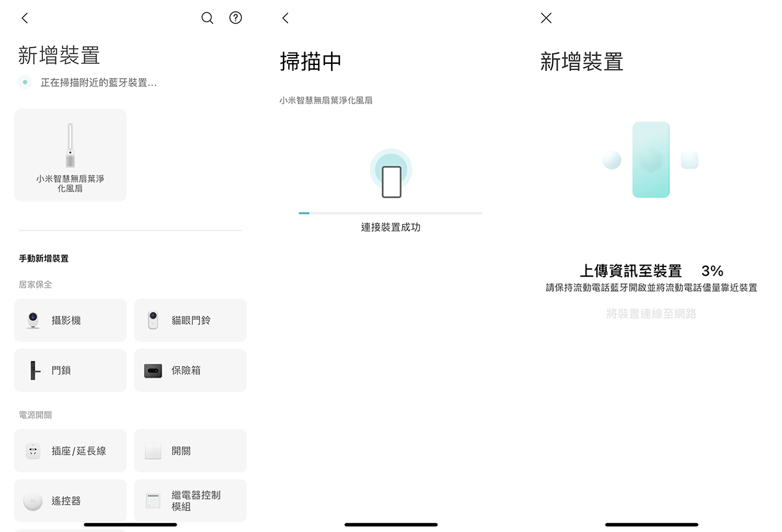Click the 手動新增裝置 section heading
This screenshot has height=532, width=782.
click(44, 259)
